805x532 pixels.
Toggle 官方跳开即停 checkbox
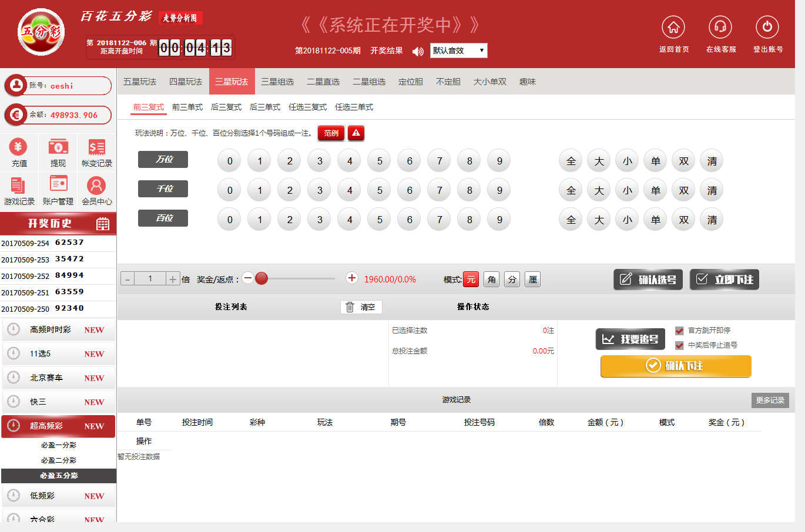679,331
